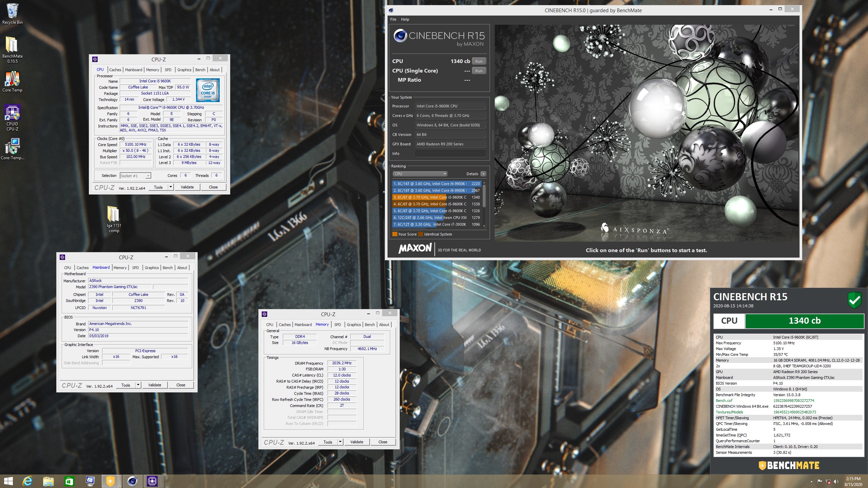Expand the Details arrow in Ranking
The width and height of the screenshot is (868, 488).
[x=484, y=174]
